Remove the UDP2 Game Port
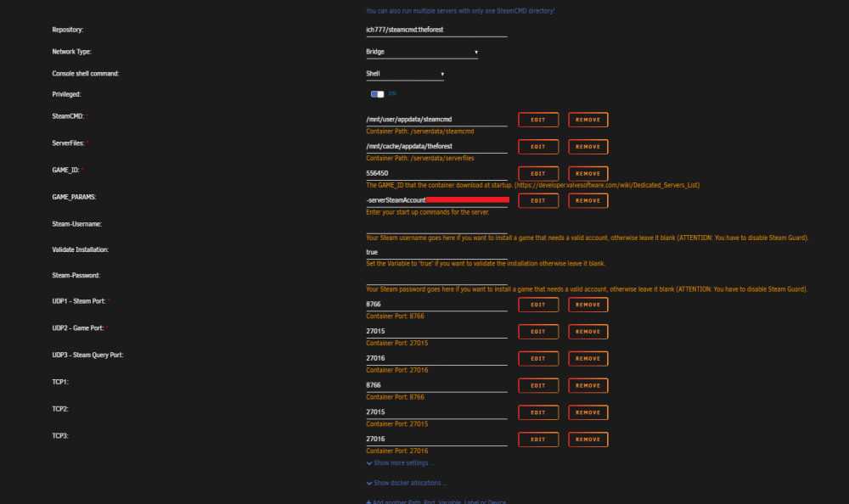This screenshot has width=849, height=504. [x=588, y=332]
